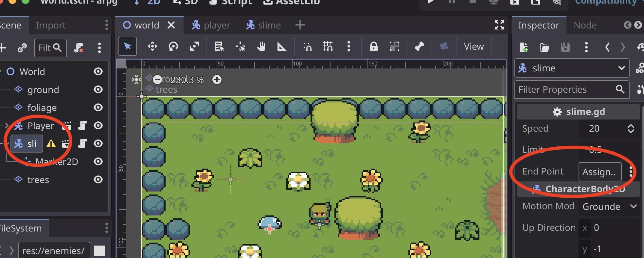Toggle visibility of the foliage node
644x258 pixels.
coord(98,108)
